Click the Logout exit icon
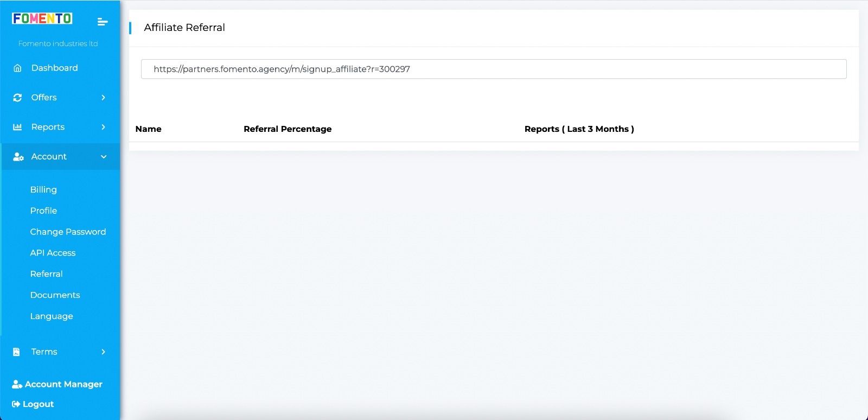Viewport: 868px width, 420px height. (x=16, y=404)
